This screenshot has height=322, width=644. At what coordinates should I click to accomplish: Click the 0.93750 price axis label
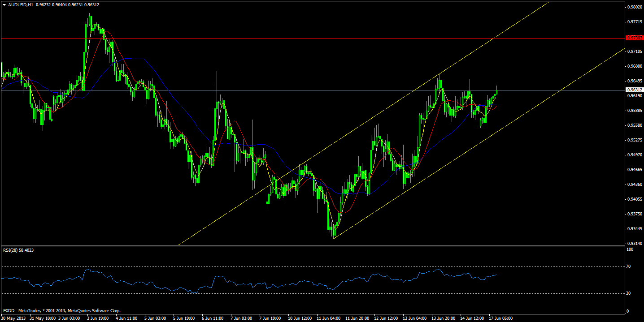[x=634, y=214]
